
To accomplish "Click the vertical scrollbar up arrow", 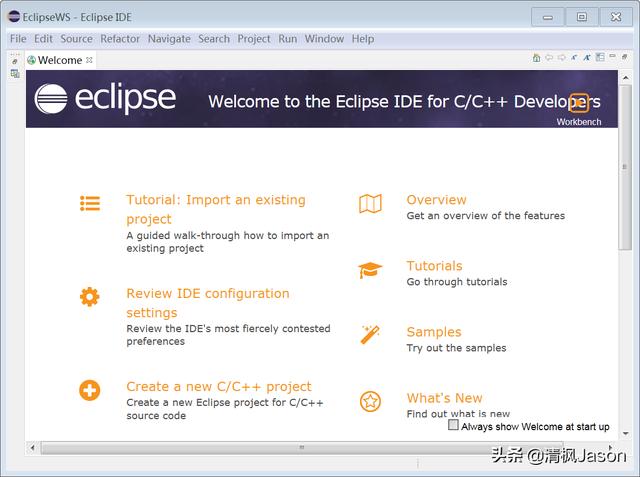I will tap(626, 77).
